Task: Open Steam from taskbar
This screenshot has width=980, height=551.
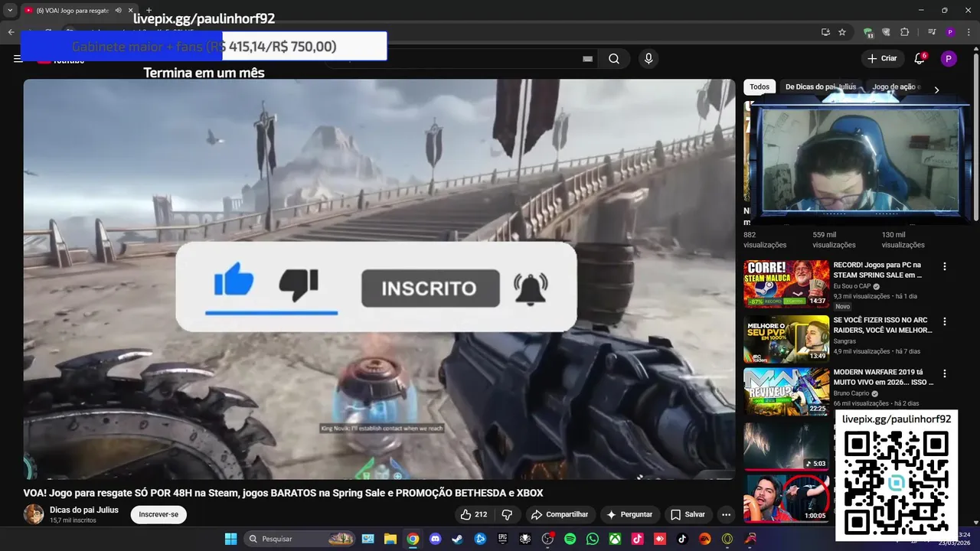Action: click(x=458, y=539)
